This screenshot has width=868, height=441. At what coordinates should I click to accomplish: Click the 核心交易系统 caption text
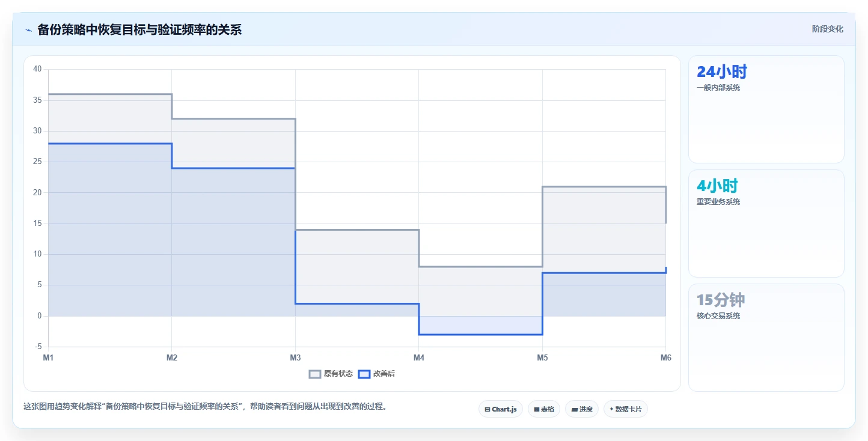click(x=718, y=316)
